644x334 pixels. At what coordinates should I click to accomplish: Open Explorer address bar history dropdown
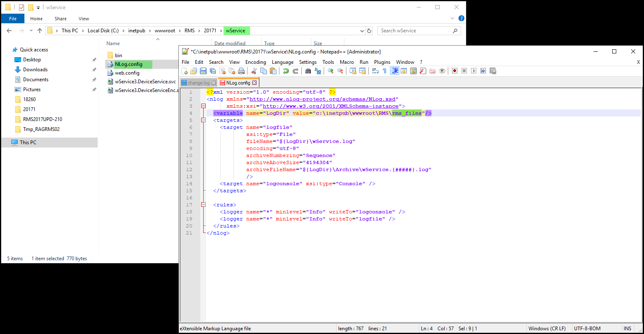point(362,31)
